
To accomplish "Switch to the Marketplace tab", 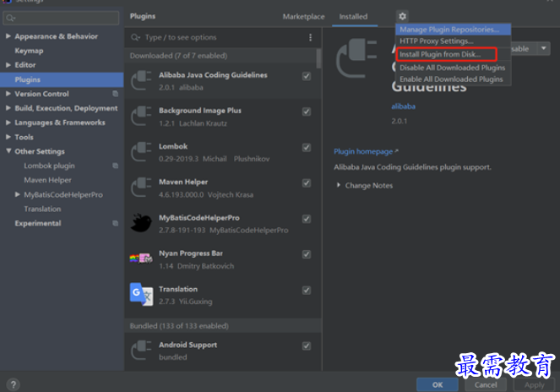I will pyautogui.click(x=303, y=16).
